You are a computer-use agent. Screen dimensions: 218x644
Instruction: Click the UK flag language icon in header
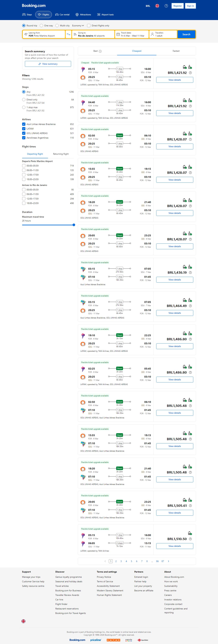157,6
